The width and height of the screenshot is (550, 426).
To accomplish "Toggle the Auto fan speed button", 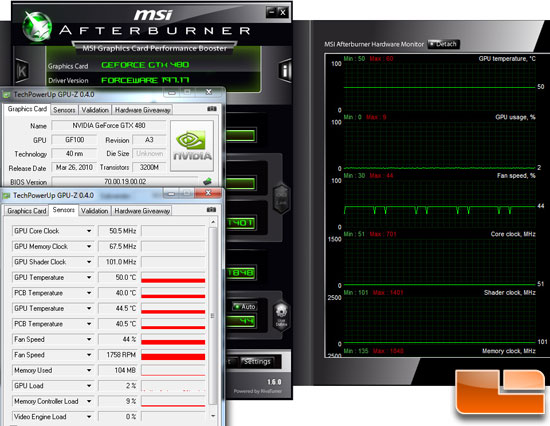I will coord(244,307).
